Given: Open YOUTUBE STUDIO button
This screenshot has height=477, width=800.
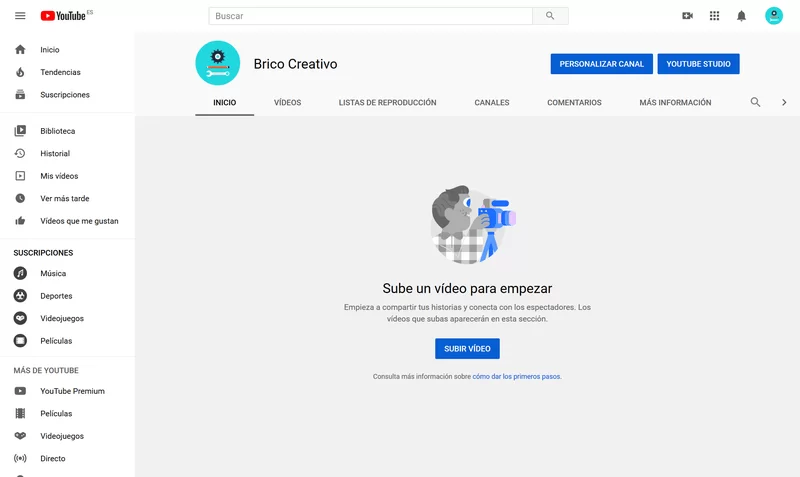Looking at the screenshot, I should pyautogui.click(x=698, y=64).
